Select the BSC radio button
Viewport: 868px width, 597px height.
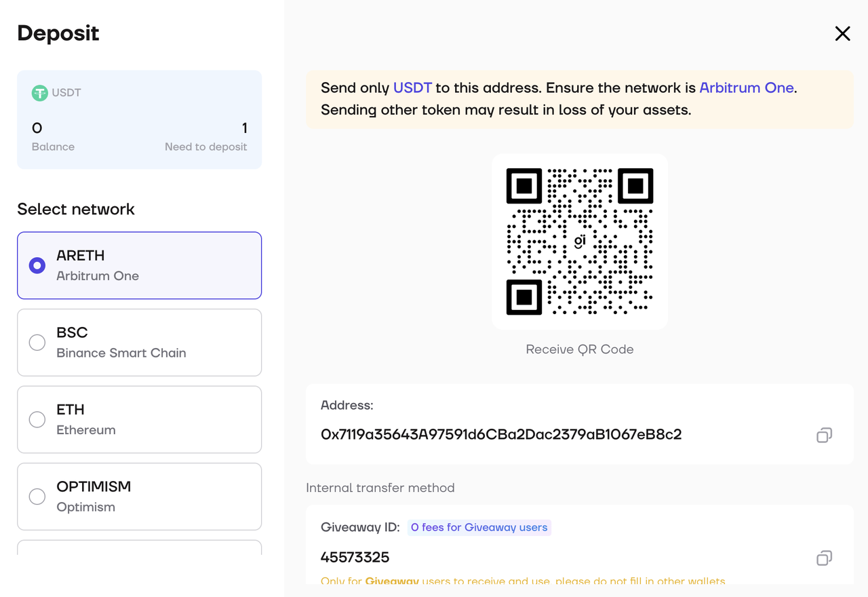click(x=37, y=343)
